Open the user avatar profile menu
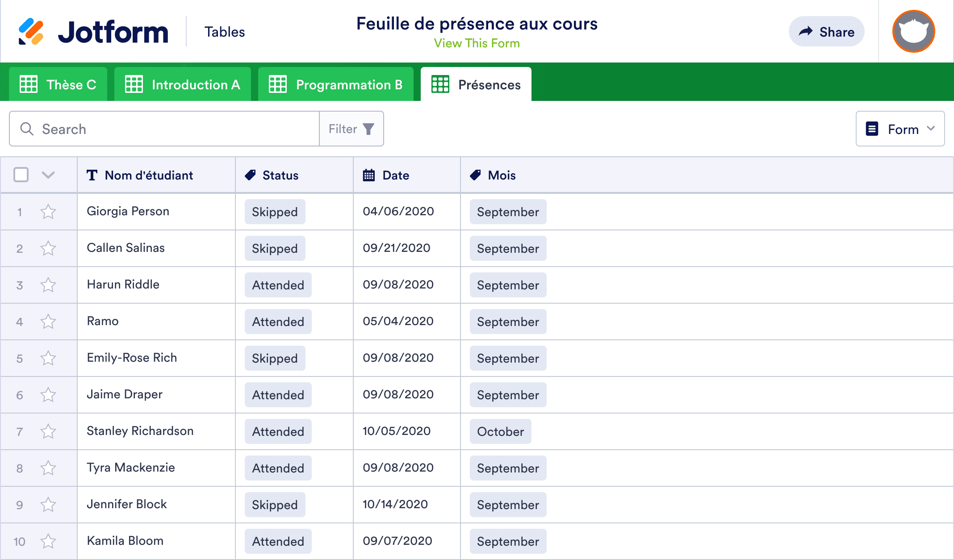 click(x=913, y=32)
